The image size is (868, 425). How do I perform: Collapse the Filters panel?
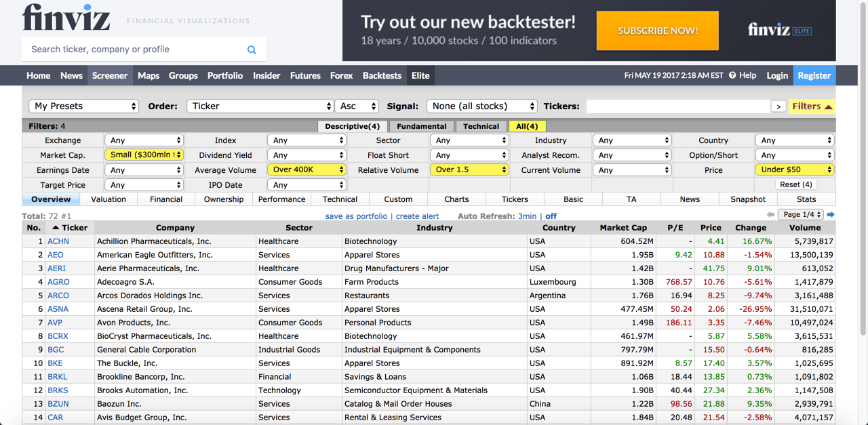(812, 106)
